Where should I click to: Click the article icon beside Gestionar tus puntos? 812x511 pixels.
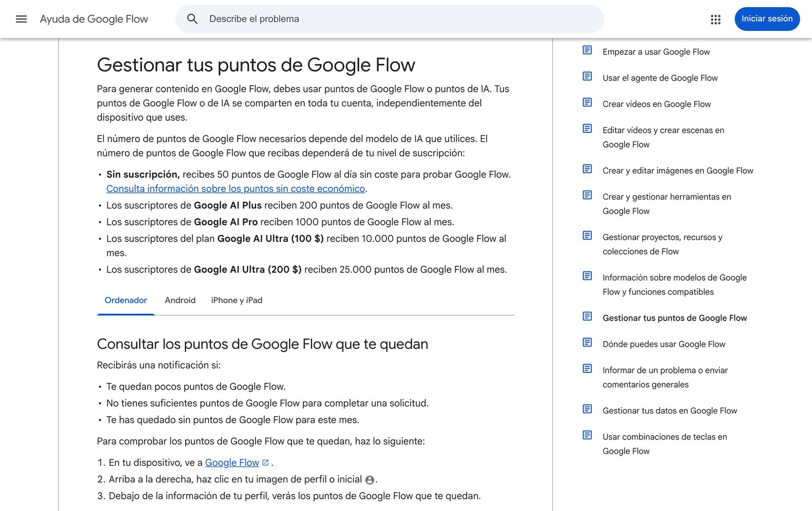pyautogui.click(x=587, y=317)
